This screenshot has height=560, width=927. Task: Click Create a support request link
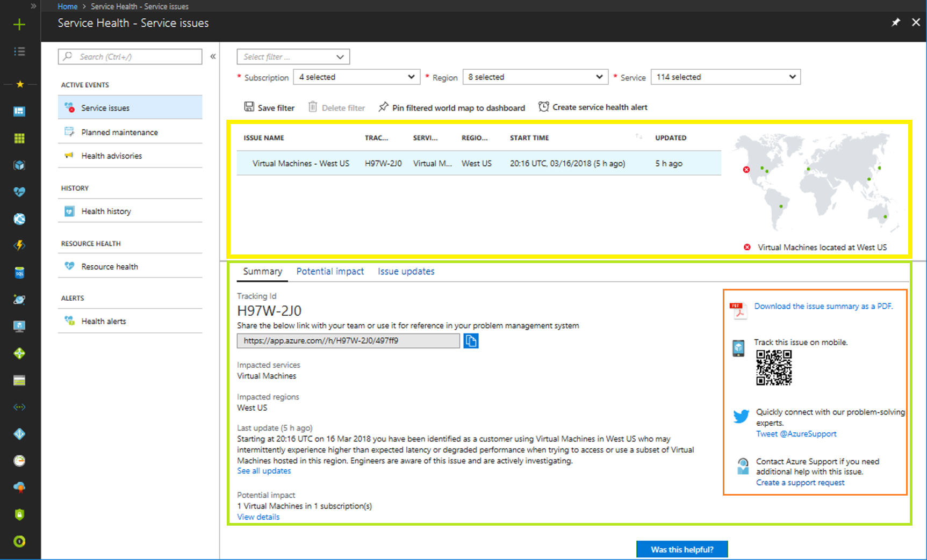point(800,483)
